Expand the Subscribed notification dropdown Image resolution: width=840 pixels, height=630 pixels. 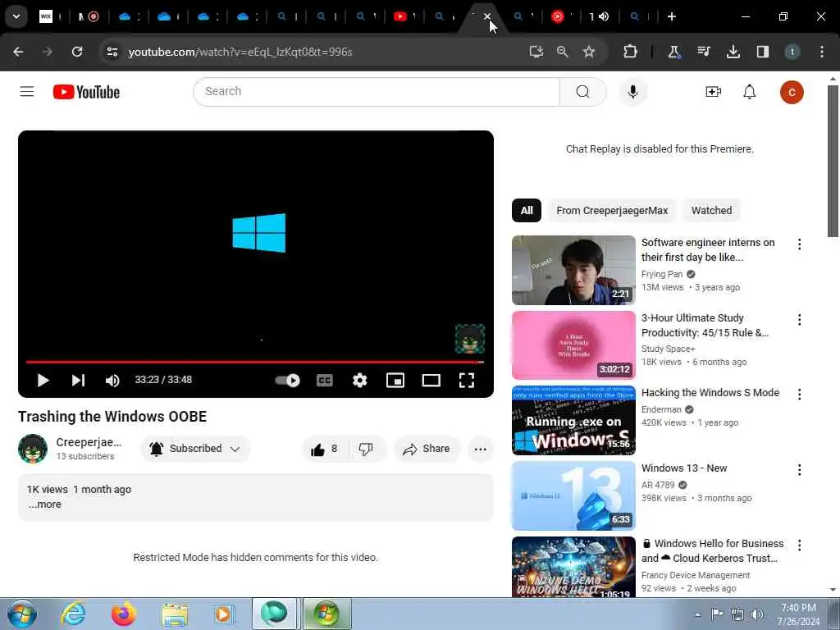click(x=195, y=449)
